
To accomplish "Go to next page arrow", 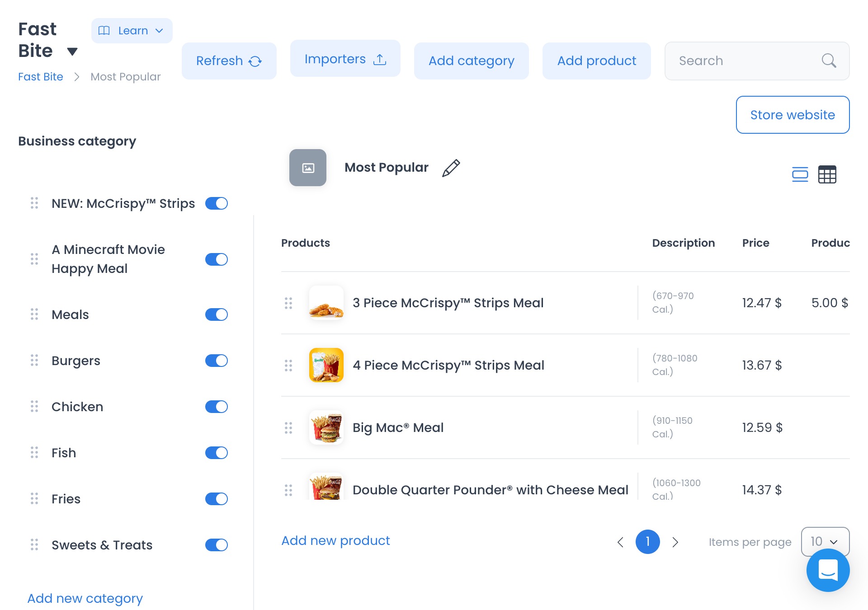I will click(675, 542).
